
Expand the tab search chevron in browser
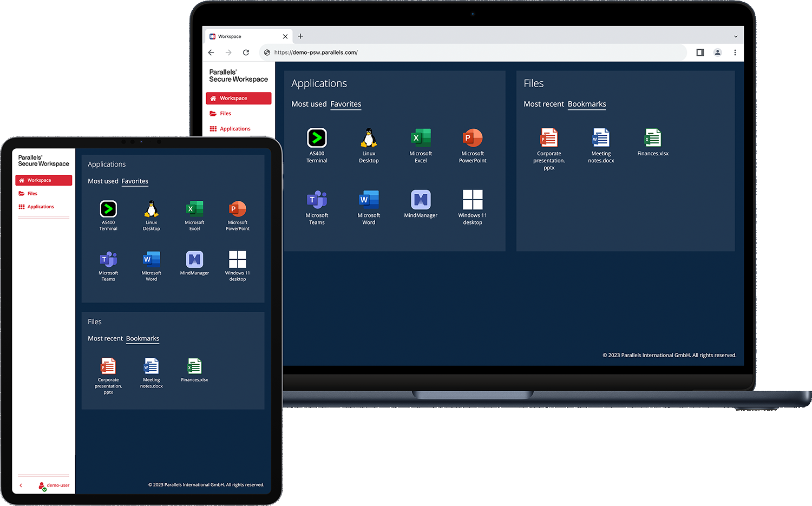click(x=736, y=37)
